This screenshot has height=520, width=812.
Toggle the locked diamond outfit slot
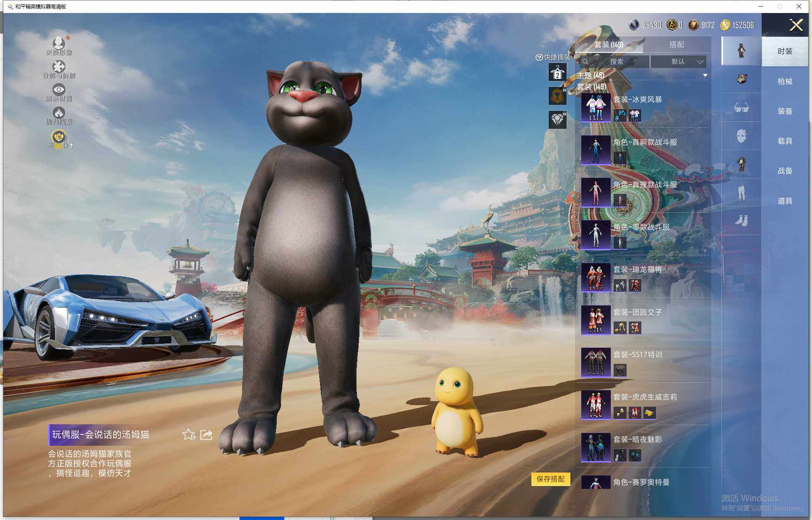coord(557,120)
